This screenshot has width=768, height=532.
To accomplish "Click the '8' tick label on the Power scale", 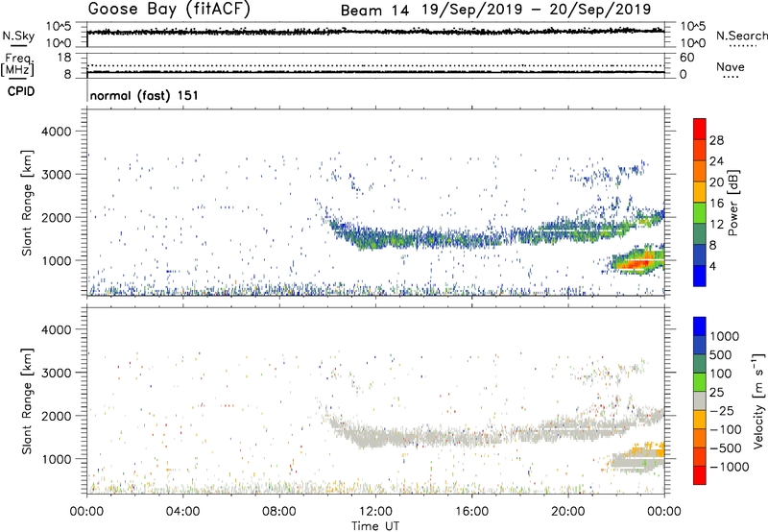I will point(712,246).
